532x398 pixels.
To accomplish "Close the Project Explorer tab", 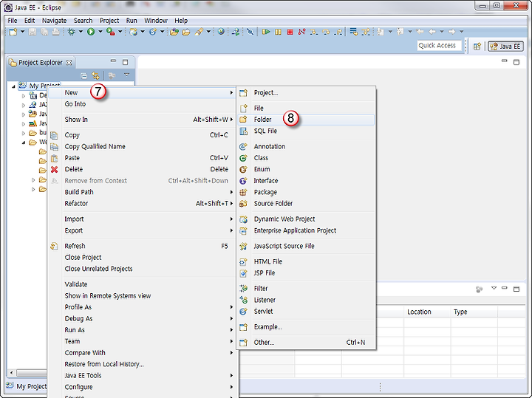I will 69,63.
